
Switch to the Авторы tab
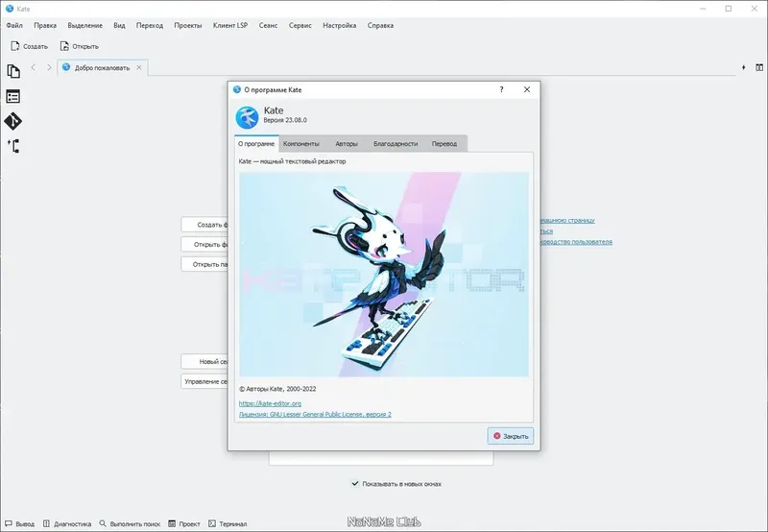point(347,143)
